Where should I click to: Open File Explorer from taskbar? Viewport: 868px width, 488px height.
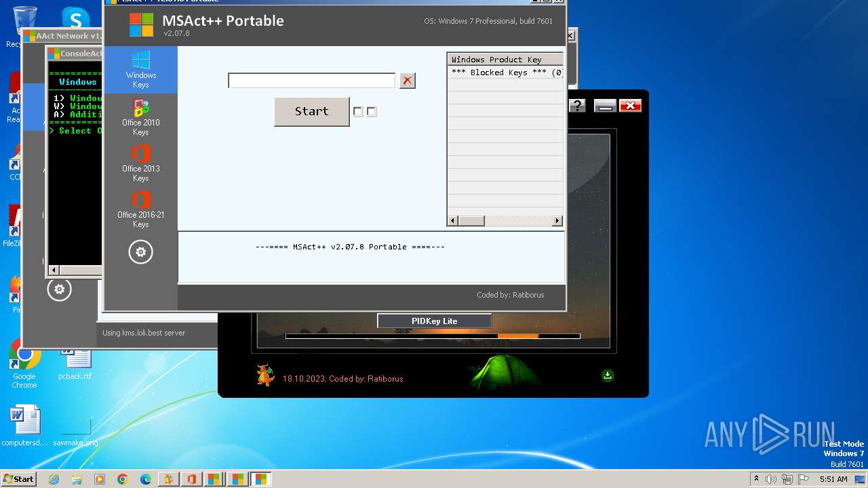77,479
